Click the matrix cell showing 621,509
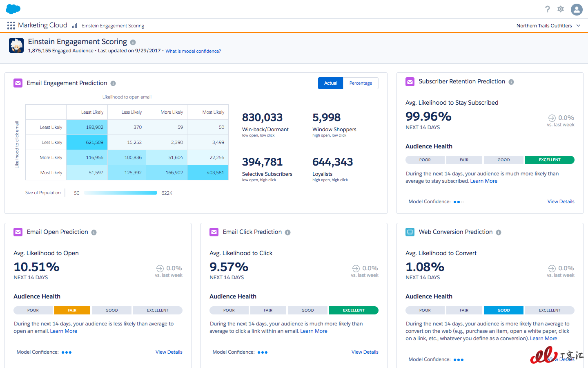This screenshot has height=368, width=588. click(x=87, y=142)
